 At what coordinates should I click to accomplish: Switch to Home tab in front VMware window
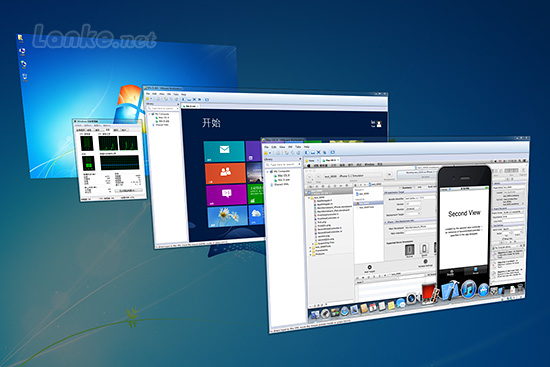point(311,161)
